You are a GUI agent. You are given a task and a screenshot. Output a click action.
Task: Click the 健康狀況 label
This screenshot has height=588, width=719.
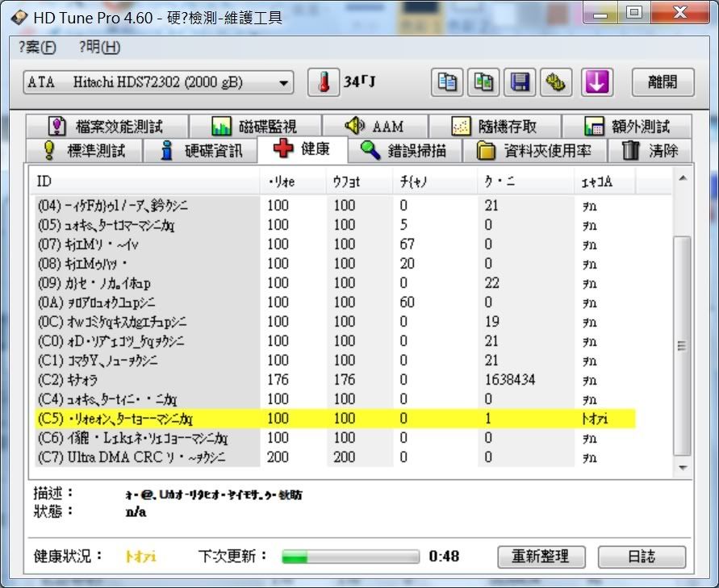click(x=68, y=557)
